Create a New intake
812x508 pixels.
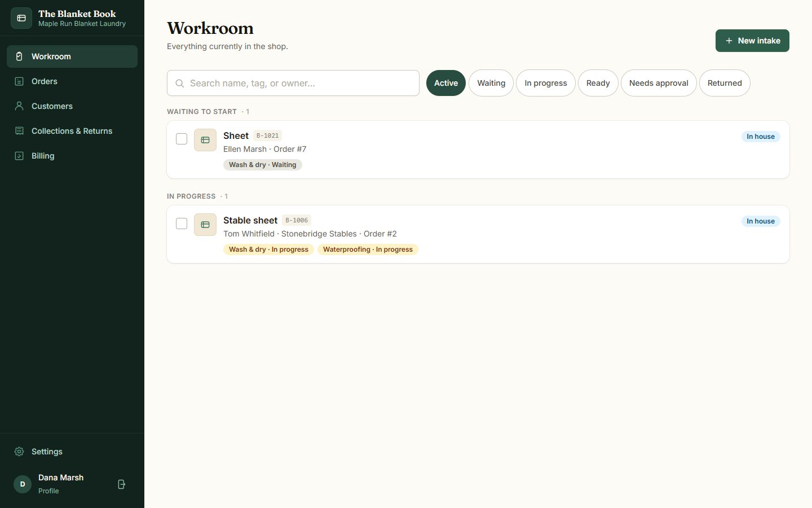pyautogui.click(x=752, y=41)
